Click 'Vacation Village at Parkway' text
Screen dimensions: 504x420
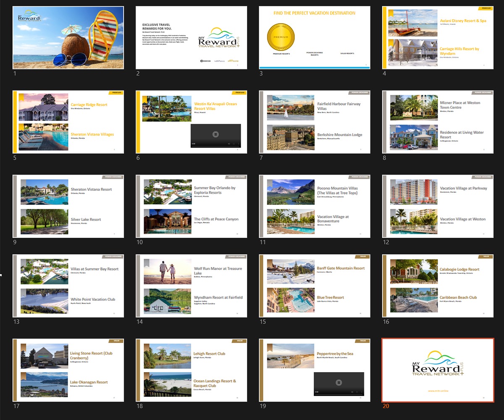(x=463, y=188)
